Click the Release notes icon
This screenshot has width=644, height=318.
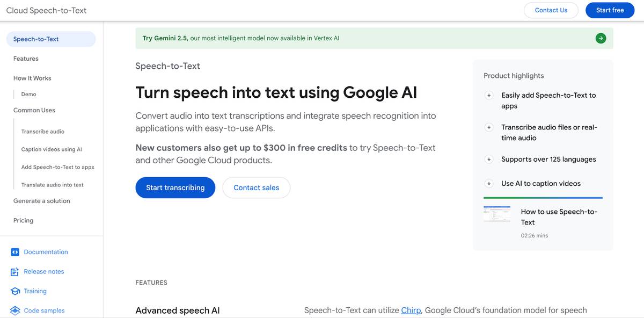point(15,272)
